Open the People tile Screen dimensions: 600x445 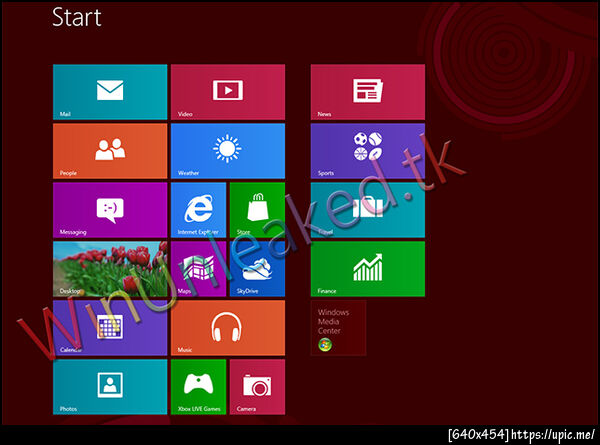[110, 151]
